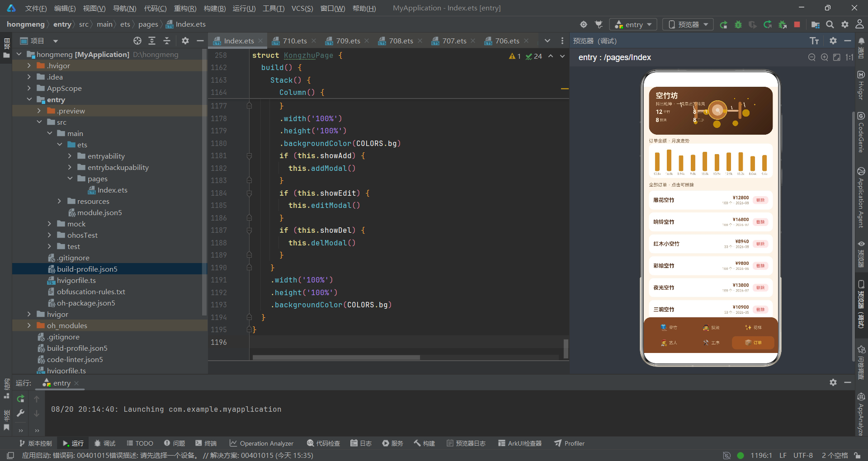Click the green Run entry icon

(x=723, y=24)
